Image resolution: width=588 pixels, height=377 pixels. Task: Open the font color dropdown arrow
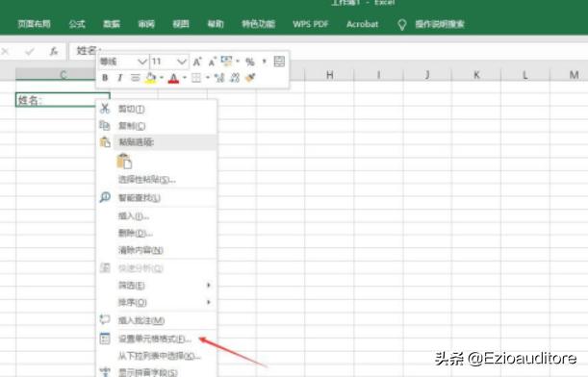click(185, 78)
